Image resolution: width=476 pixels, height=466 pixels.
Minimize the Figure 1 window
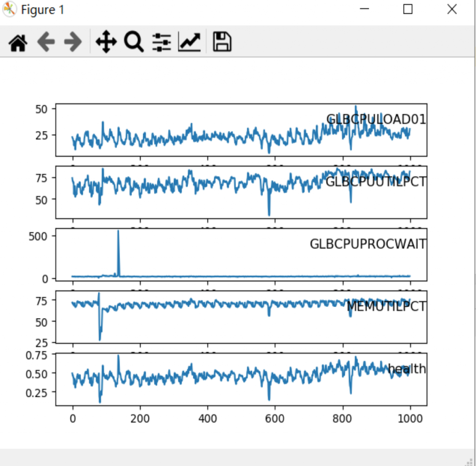pyautogui.click(x=364, y=10)
